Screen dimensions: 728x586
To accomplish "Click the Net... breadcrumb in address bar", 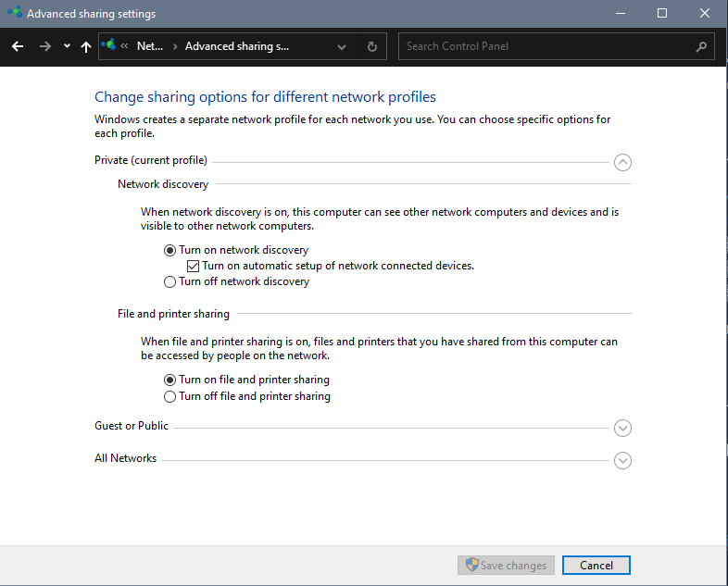I will [149, 46].
